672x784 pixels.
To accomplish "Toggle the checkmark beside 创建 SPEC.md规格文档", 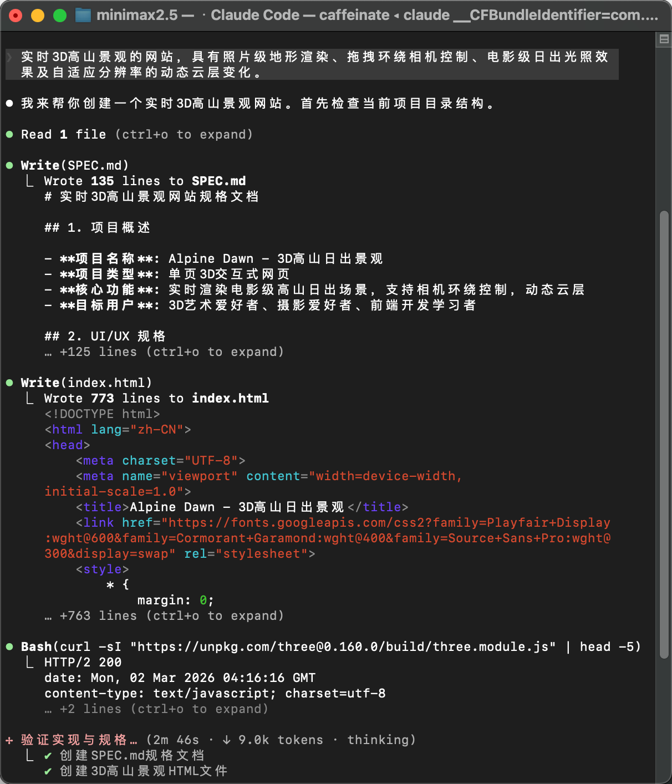I will [x=49, y=755].
